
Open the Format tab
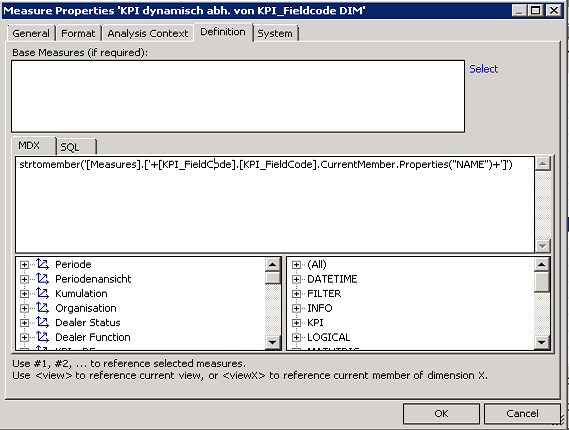tap(78, 33)
